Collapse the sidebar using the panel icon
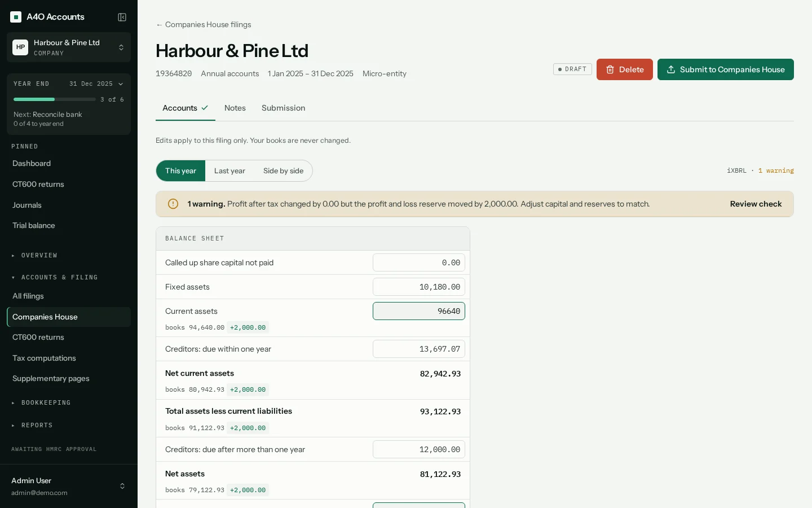The image size is (812, 508). 122,17
